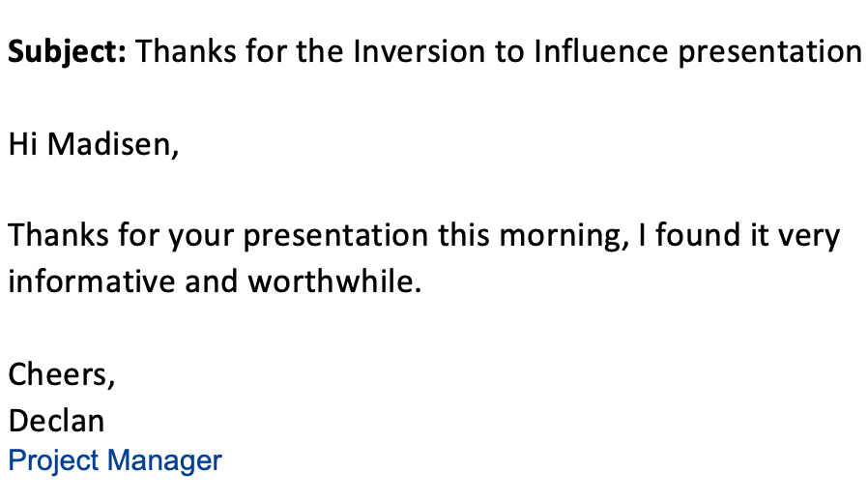Click "Thanks" at the start of the body paragraph
868x503 pixels.
pyautogui.click(x=58, y=235)
